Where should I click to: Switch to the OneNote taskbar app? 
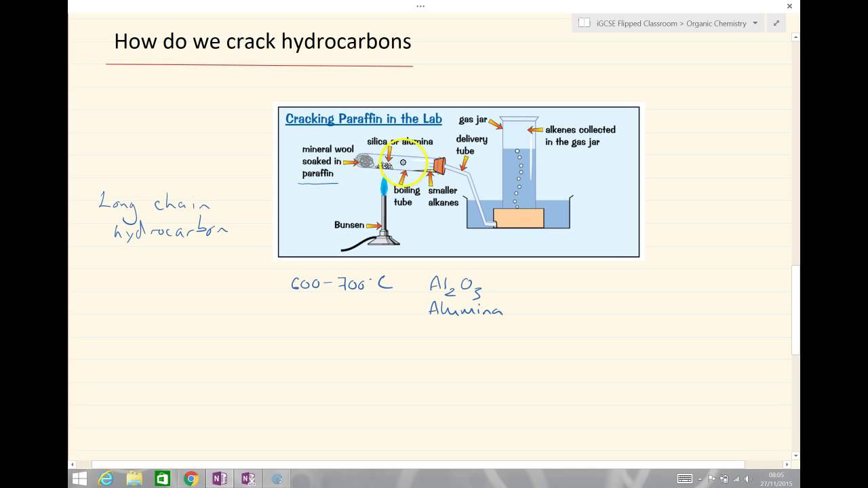click(220, 479)
